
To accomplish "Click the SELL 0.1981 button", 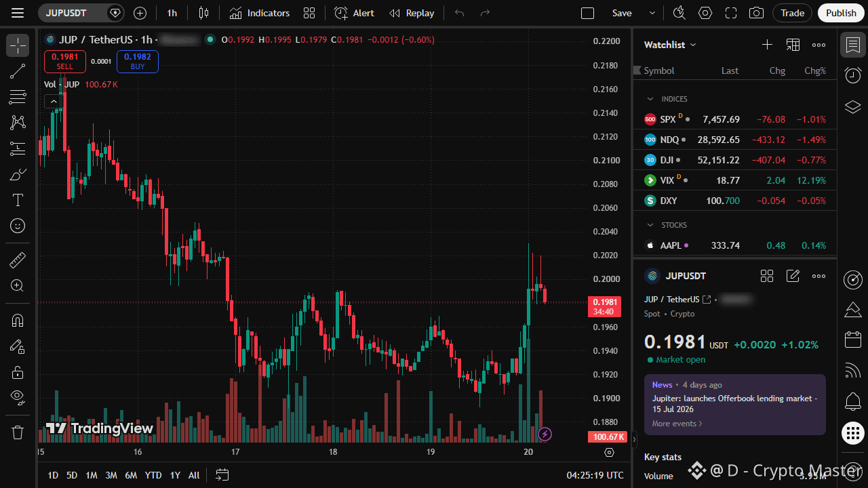I will (65, 62).
